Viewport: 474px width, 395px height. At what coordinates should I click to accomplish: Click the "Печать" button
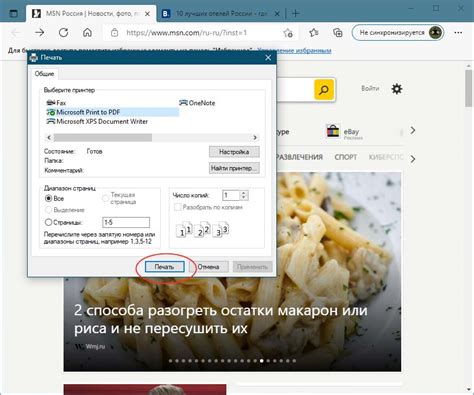click(165, 267)
